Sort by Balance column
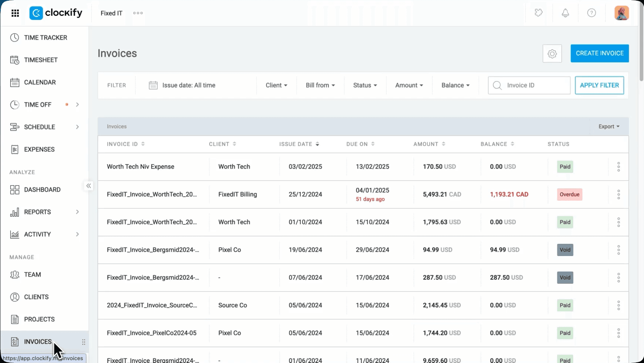The height and width of the screenshot is (363, 644). point(497,144)
